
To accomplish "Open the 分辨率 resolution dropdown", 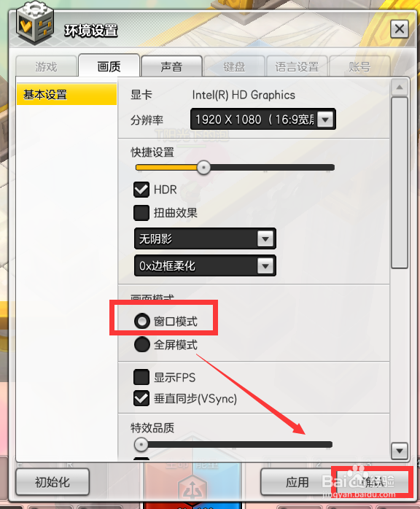I will [x=263, y=119].
